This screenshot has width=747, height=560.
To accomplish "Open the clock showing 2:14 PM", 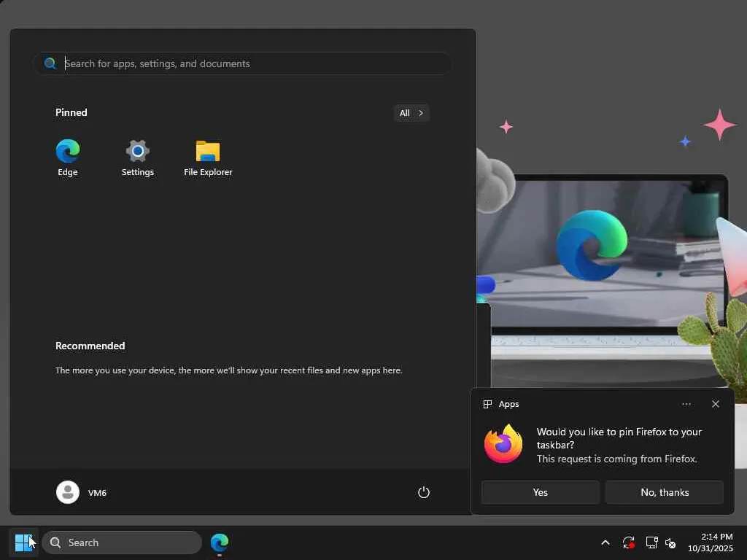I will pos(711,542).
